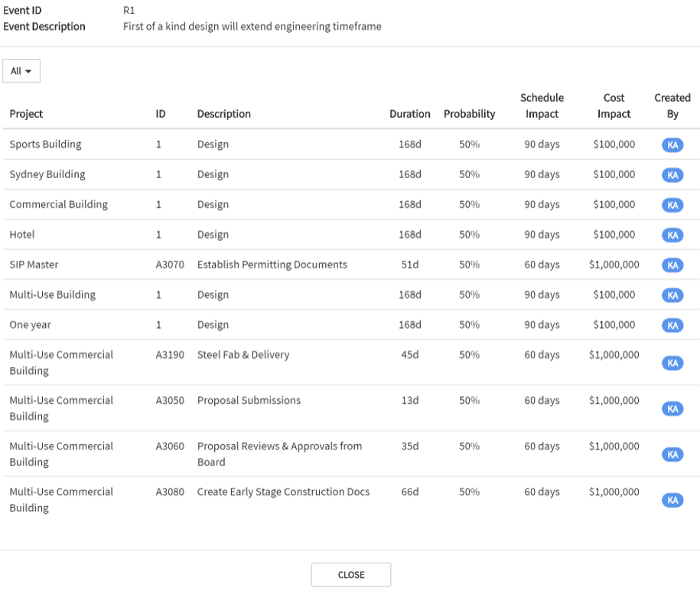Click KA badge in Steel Fab & Delivery row
700x591 pixels.
coord(672,363)
